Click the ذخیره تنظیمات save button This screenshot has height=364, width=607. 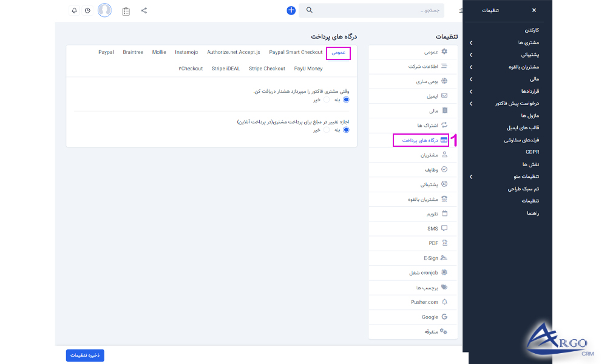[84, 355]
